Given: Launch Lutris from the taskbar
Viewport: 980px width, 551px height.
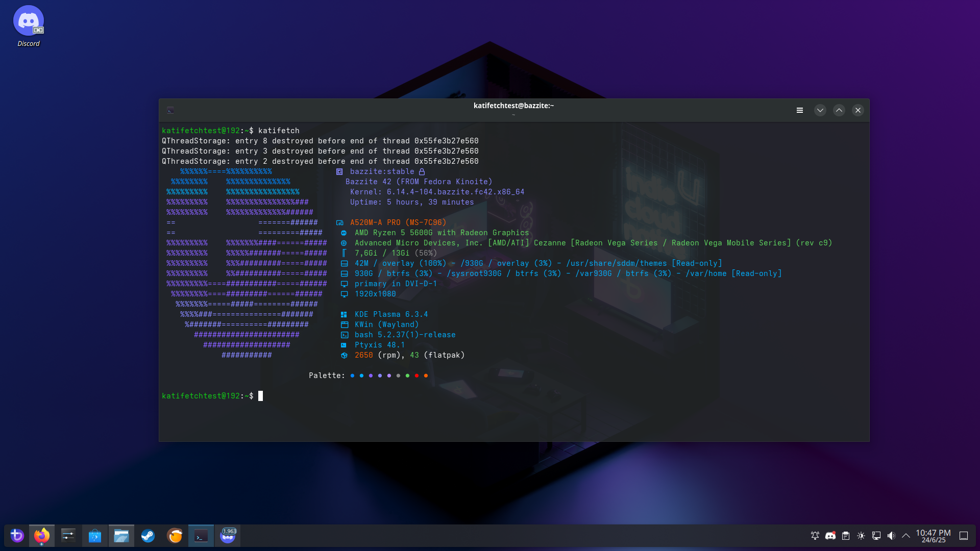Looking at the screenshot, I should coord(175,536).
